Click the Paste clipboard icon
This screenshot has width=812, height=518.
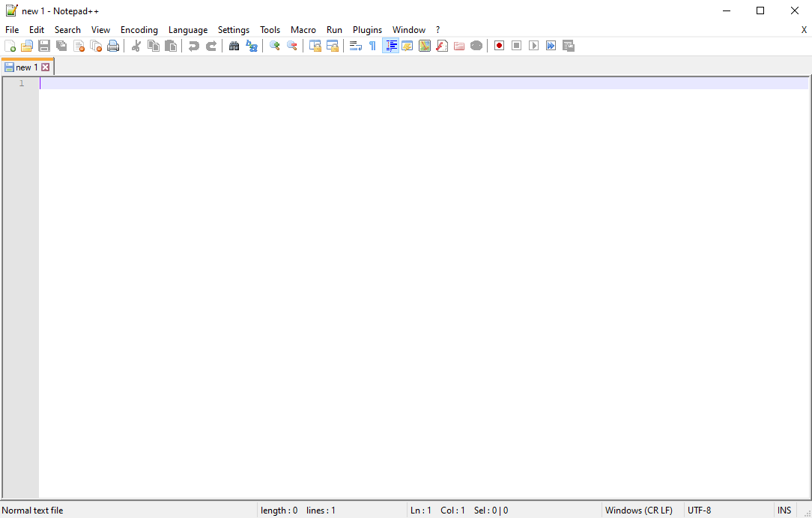tap(170, 46)
